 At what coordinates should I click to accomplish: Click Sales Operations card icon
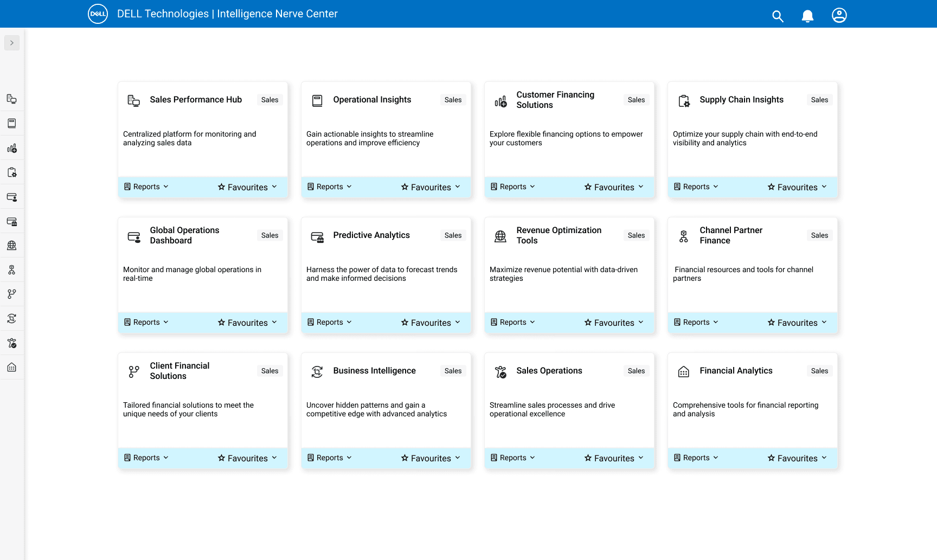[500, 372]
